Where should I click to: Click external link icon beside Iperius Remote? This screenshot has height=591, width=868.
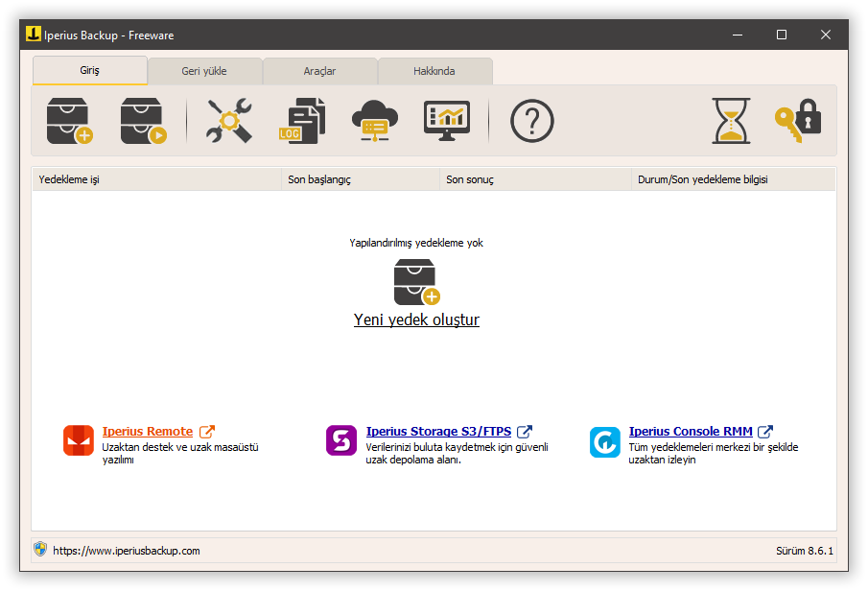pos(206,432)
